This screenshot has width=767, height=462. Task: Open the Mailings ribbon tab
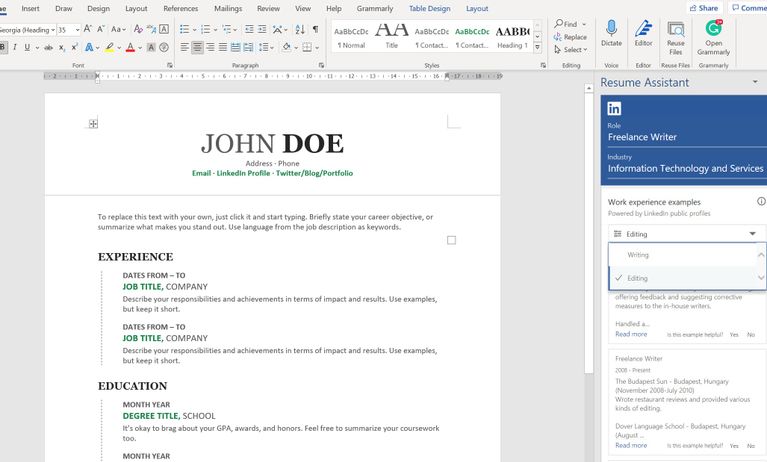tap(228, 8)
